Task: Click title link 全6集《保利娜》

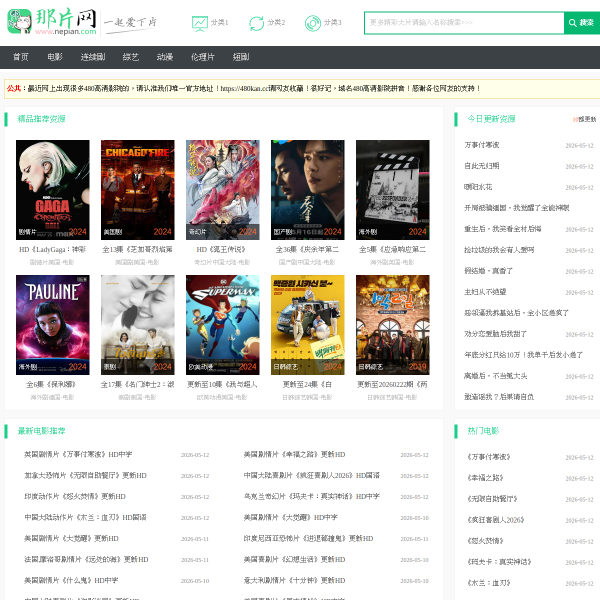Action: point(51,385)
